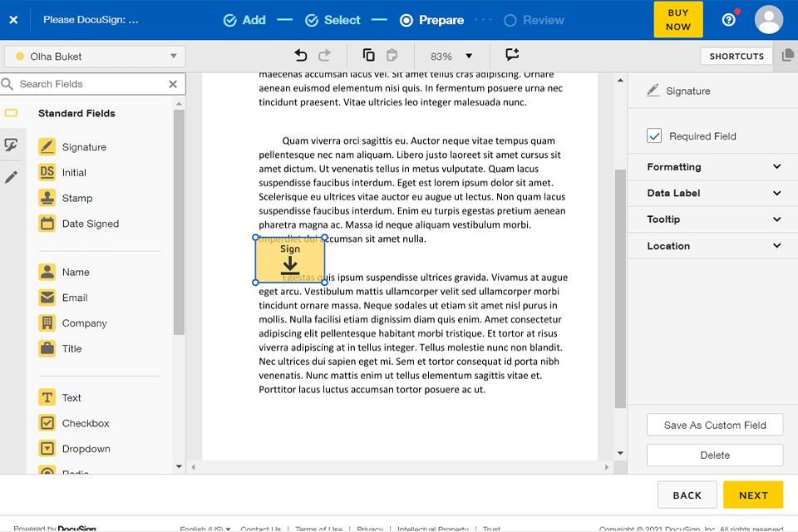Open the add comment icon
Screen dimensions: 798x532
coord(512,56)
